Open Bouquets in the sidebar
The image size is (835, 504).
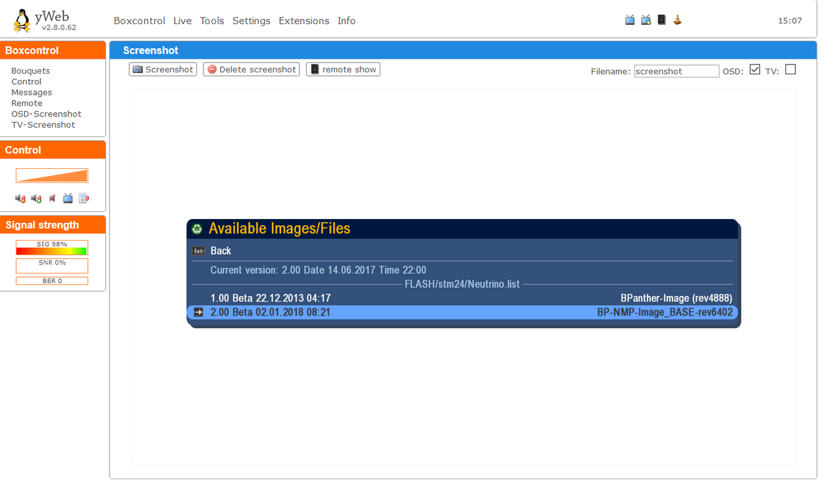click(31, 70)
